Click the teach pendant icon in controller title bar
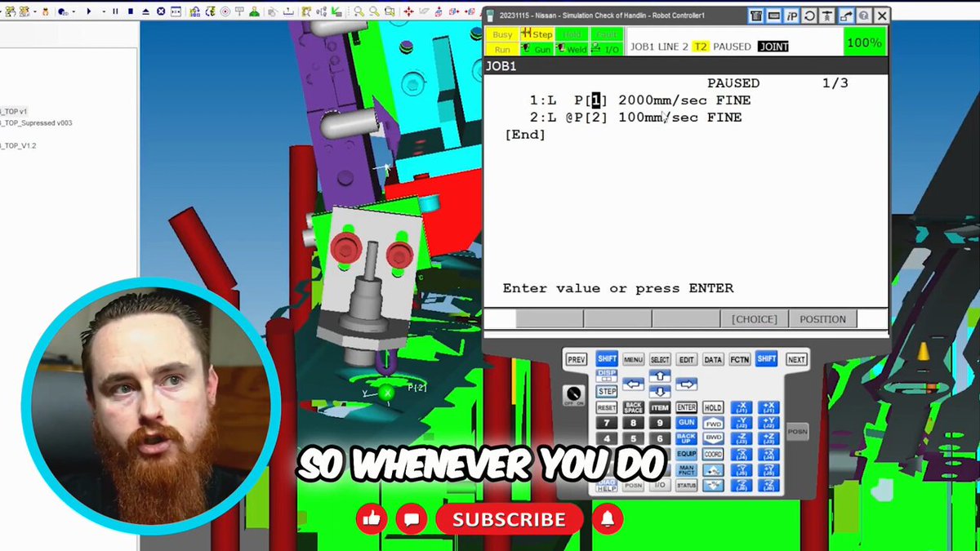Viewport: 980px width, 551px height. [x=756, y=16]
